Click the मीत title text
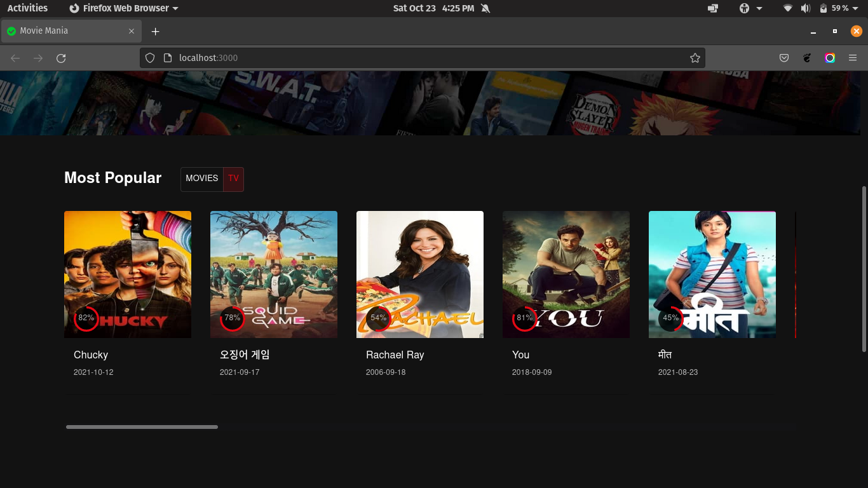Viewport: 868px width, 488px height. click(665, 355)
